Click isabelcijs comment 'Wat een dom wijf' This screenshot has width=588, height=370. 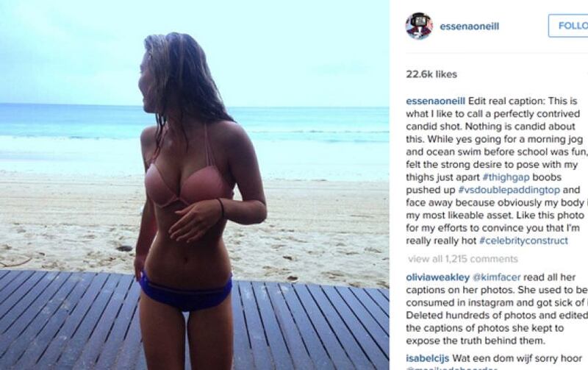pos(517,359)
